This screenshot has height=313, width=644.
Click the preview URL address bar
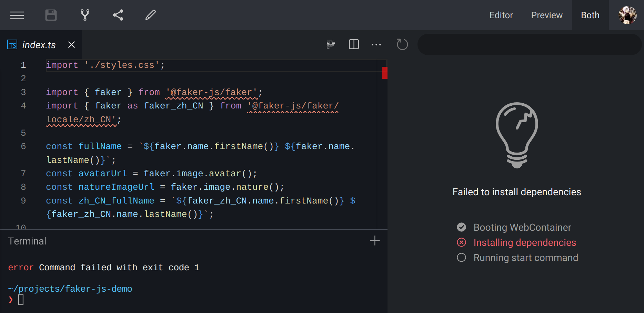coord(530,44)
